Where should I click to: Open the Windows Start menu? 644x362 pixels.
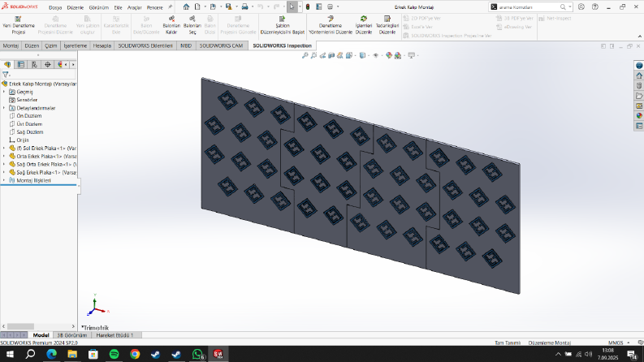pyautogui.click(x=10, y=354)
